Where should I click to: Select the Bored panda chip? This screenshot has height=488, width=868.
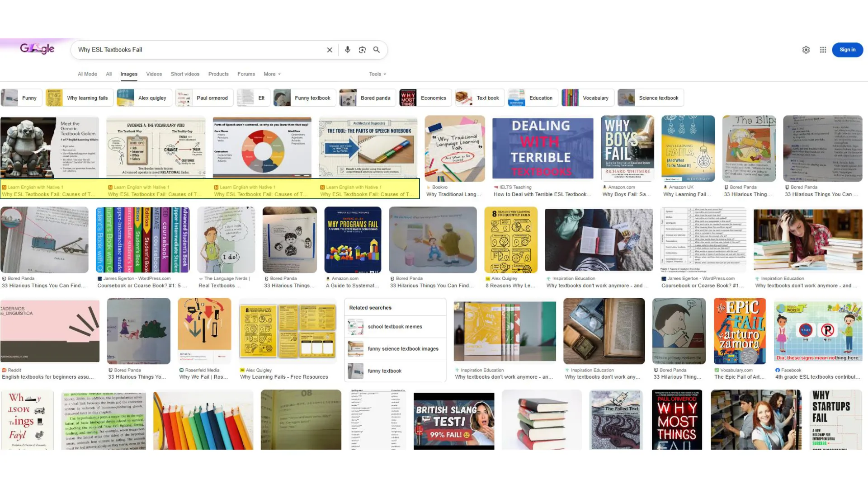click(x=368, y=98)
